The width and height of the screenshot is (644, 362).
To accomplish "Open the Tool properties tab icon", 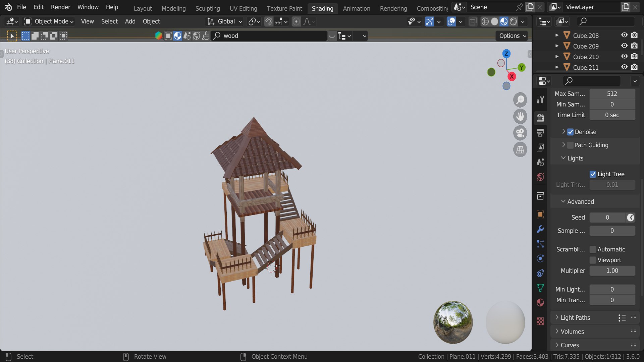I will [540, 100].
